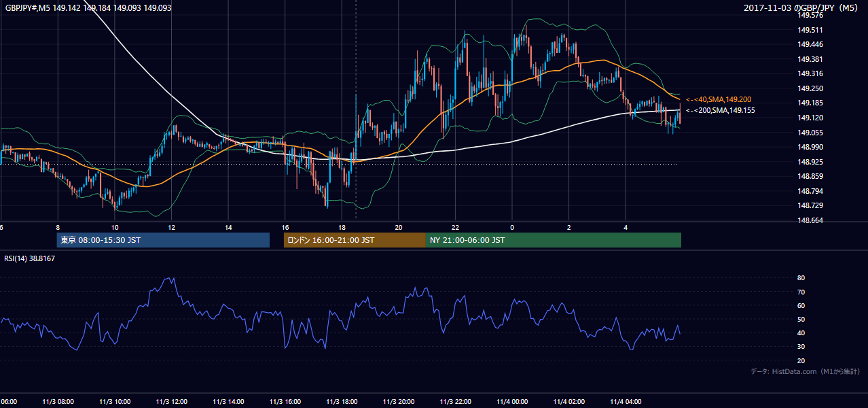The height and width of the screenshot is (408, 868).
Task: Click the 149.511 price axis value
Action: [811, 30]
